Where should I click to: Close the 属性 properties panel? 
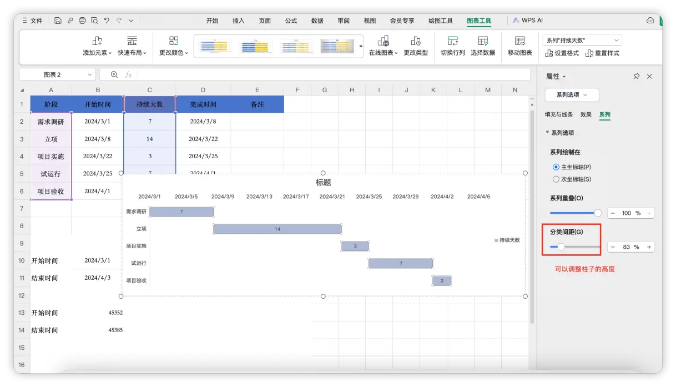pos(649,76)
